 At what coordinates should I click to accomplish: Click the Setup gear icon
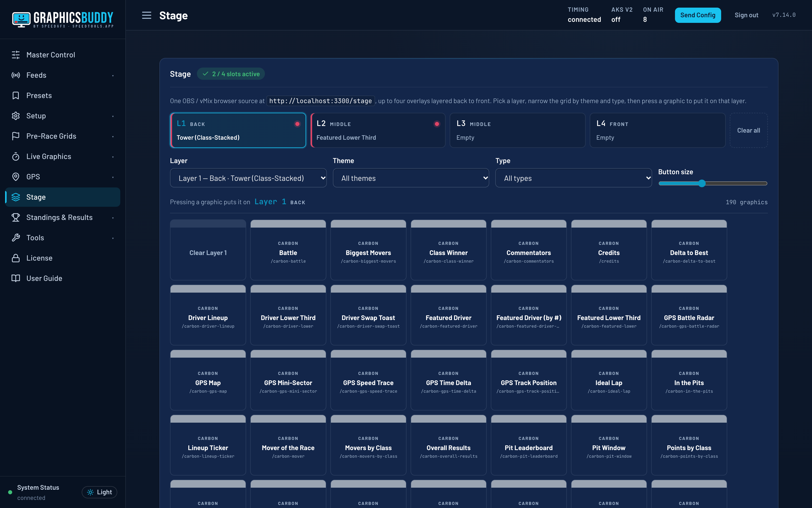coord(16,116)
